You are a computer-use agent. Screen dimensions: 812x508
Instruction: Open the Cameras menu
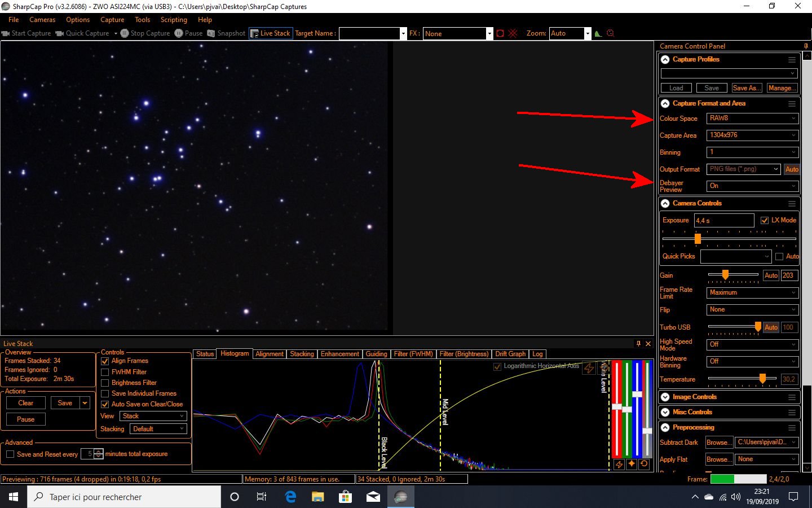tap(42, 20)
